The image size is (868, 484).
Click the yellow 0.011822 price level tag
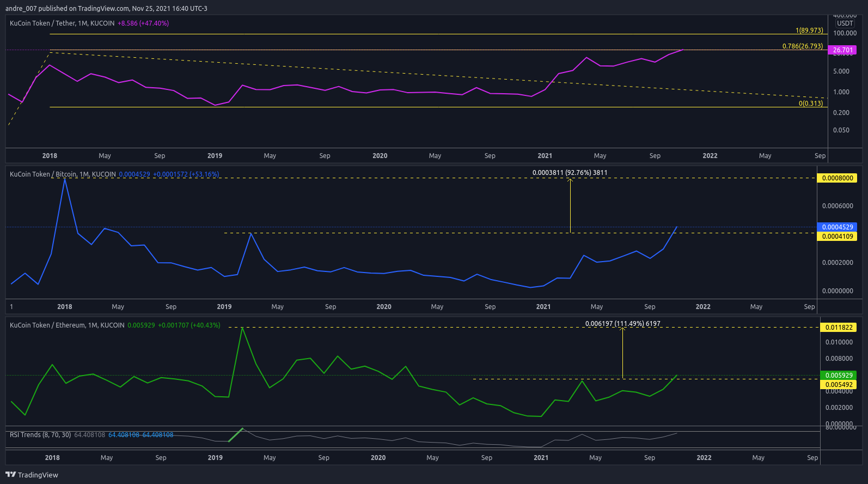click(x=839, y=328)
